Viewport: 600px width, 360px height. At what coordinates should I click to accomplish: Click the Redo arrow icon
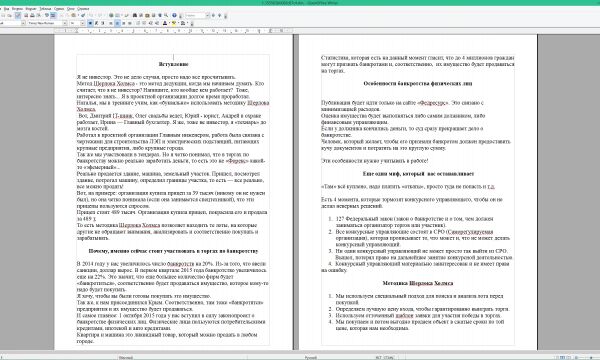click(100, 15)
